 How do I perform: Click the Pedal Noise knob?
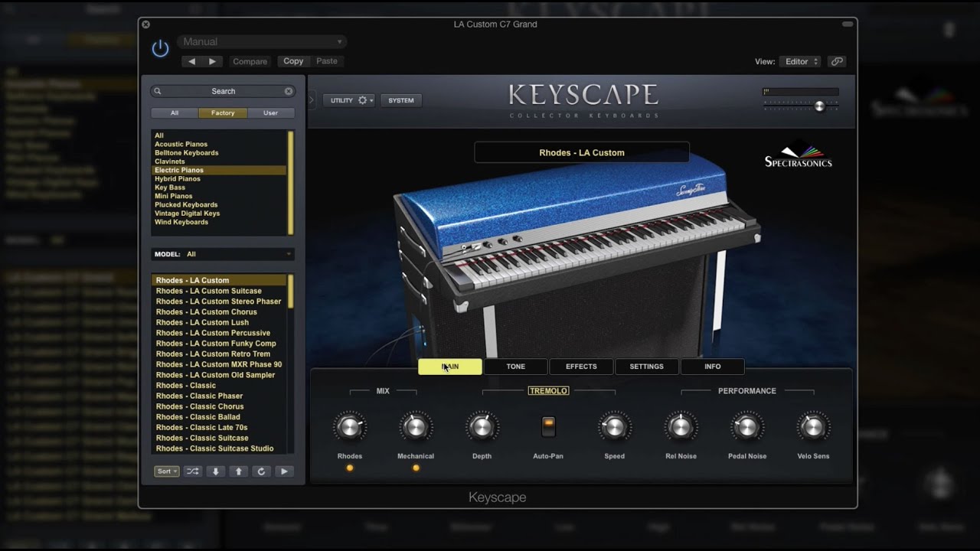point(747,427)
